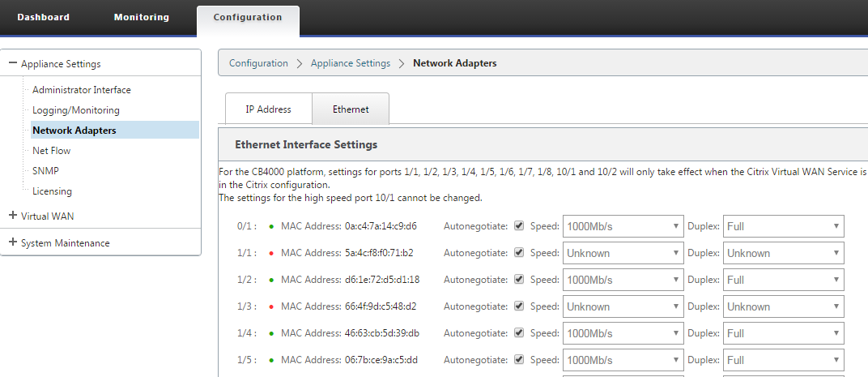Toggle Autonegotiate checkbox for port 1/5

[x=519, y=359]
